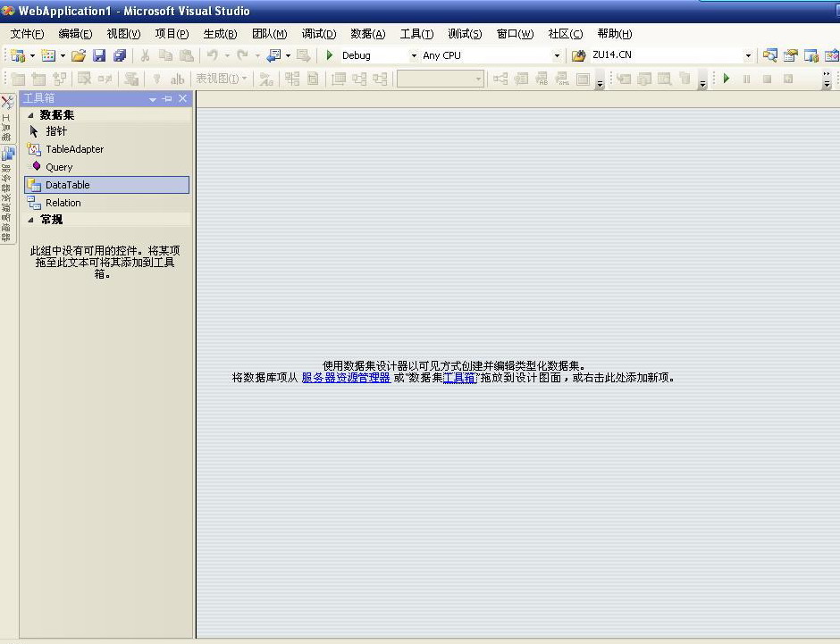Click the pause icon on the second toolbar
This screenshot has width=840, height=644.
pos(746,79)
